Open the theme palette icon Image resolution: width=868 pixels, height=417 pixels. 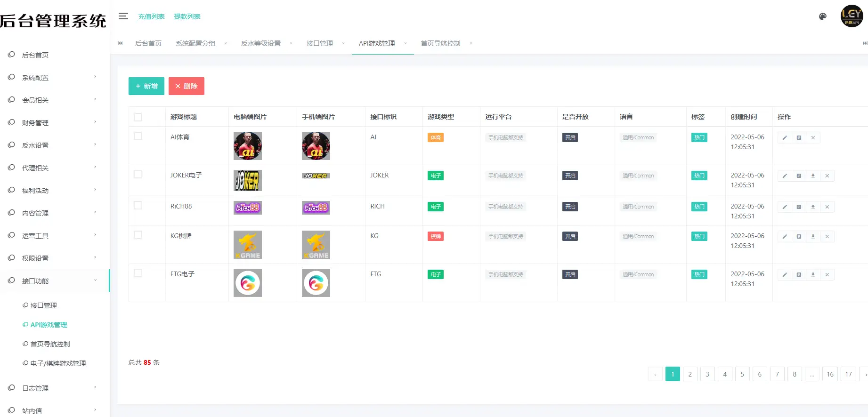[x=823, y=16]
